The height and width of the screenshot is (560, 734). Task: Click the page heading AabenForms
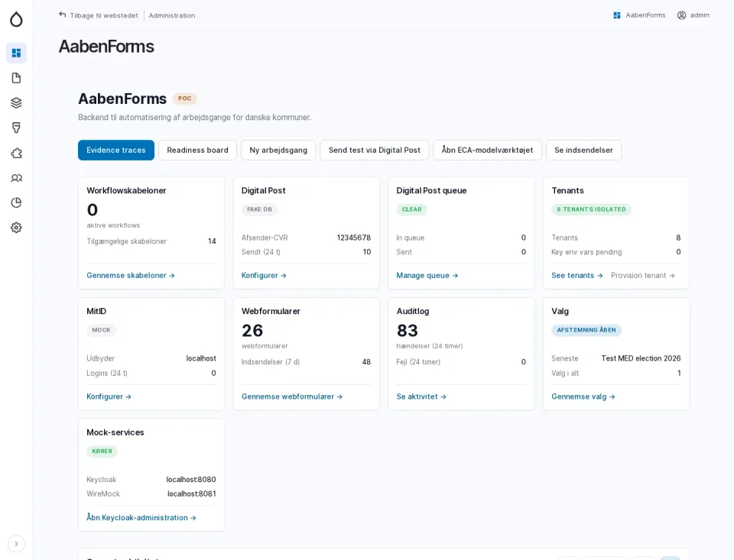tap(106, 47)
